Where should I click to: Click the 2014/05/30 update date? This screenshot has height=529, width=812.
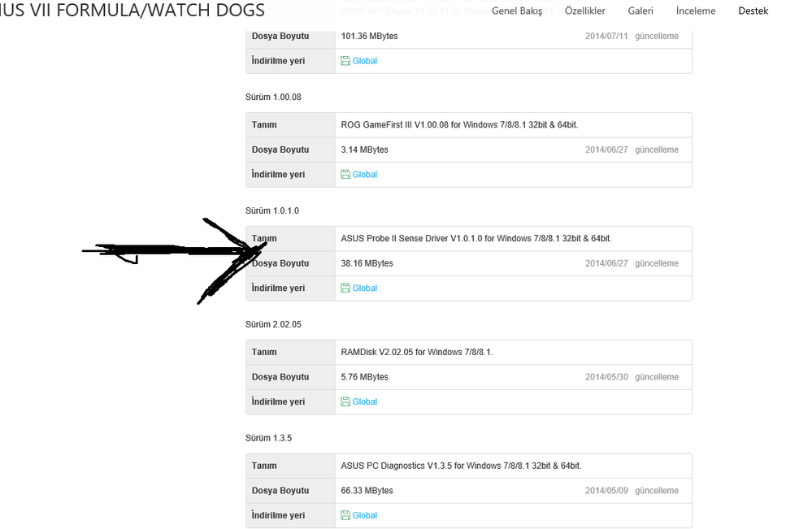pos(606,377)
